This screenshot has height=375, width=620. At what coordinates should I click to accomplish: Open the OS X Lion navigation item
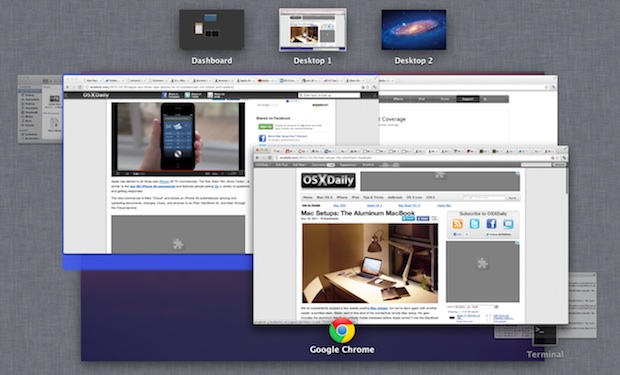414,197
